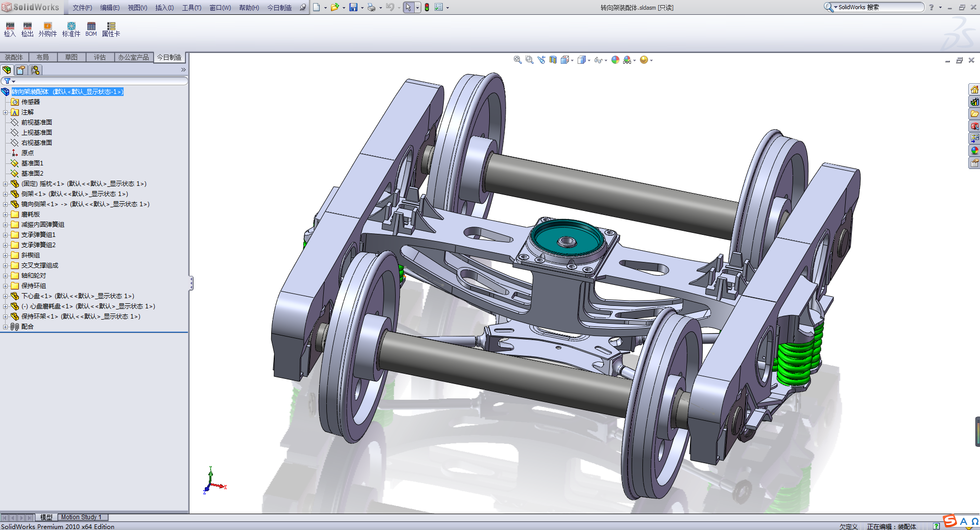Expand the 轴和轮对 folder node
The height and width of the screenshot is (530, 980).
coord(6,276)
